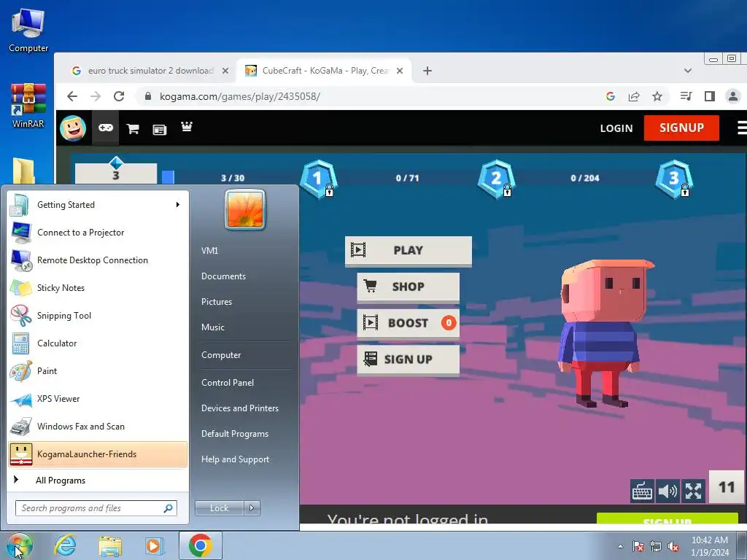Toggle Chrome side panel
This screenshot has height=560, width=747.
709,97
